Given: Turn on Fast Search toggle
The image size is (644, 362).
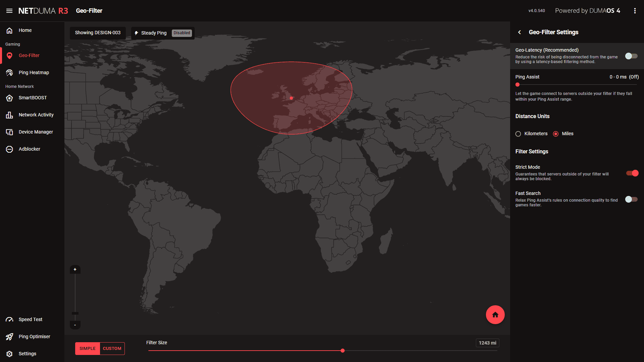Looking at the screenshot, I should [x=631, y=199].
